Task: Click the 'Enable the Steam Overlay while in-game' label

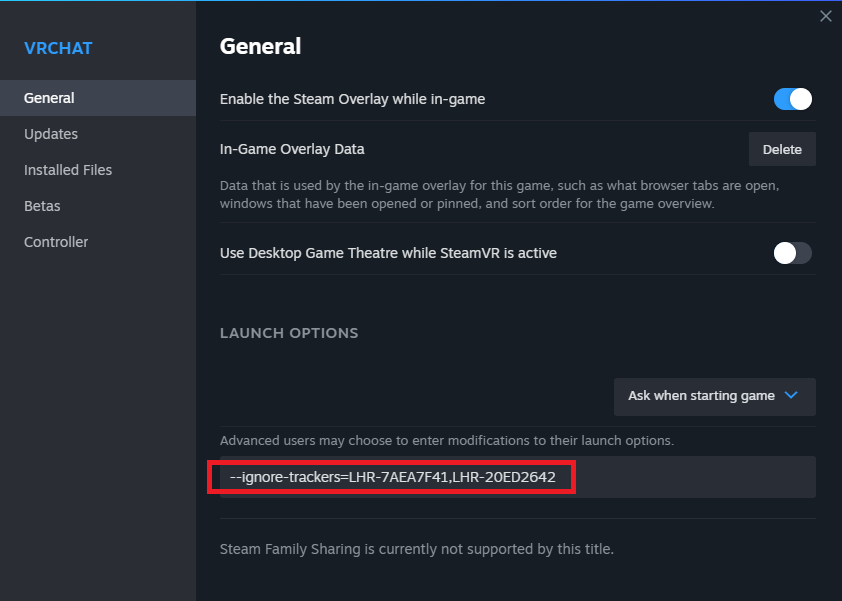Action: 352,99
